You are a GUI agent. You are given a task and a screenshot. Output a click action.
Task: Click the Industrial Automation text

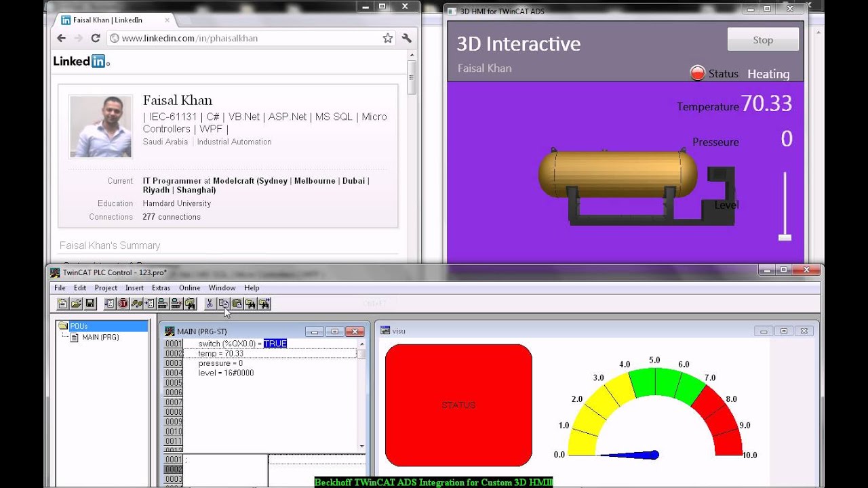pos(234,142)
